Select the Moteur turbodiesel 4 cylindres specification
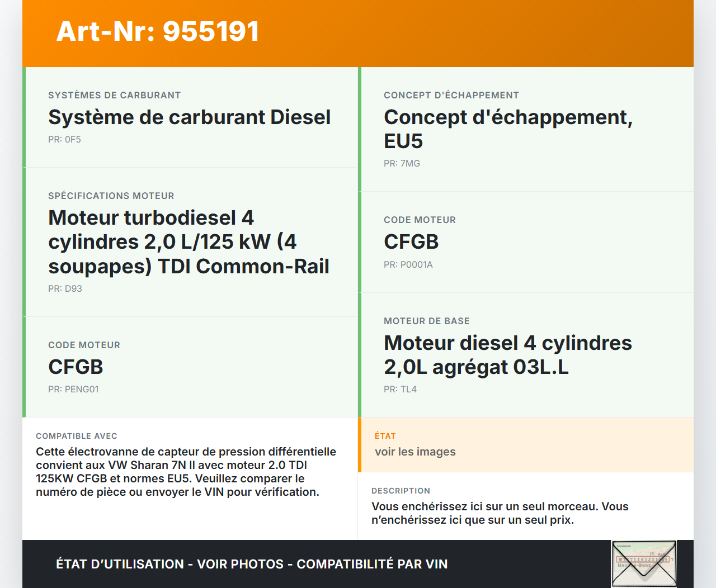 189,242
